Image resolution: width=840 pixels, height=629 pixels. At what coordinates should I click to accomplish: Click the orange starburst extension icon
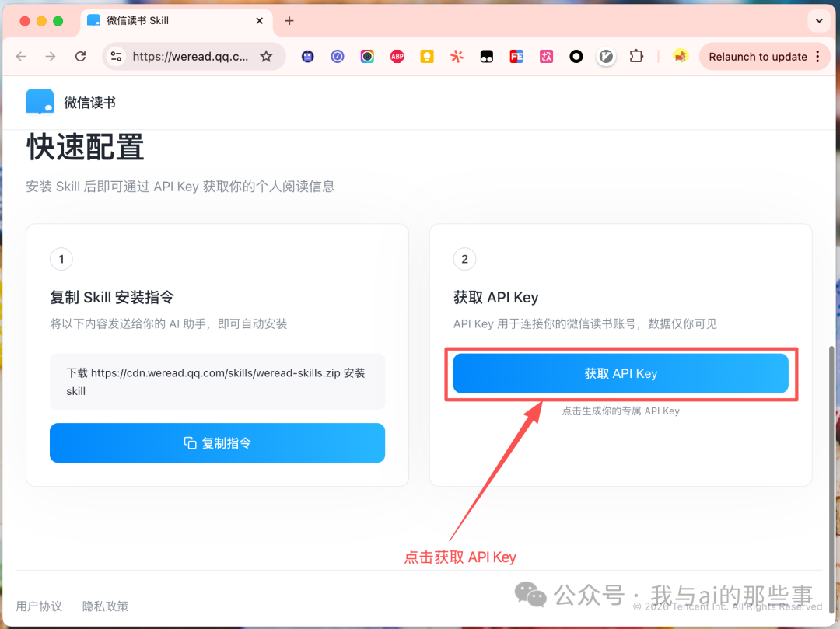(457, 56)
